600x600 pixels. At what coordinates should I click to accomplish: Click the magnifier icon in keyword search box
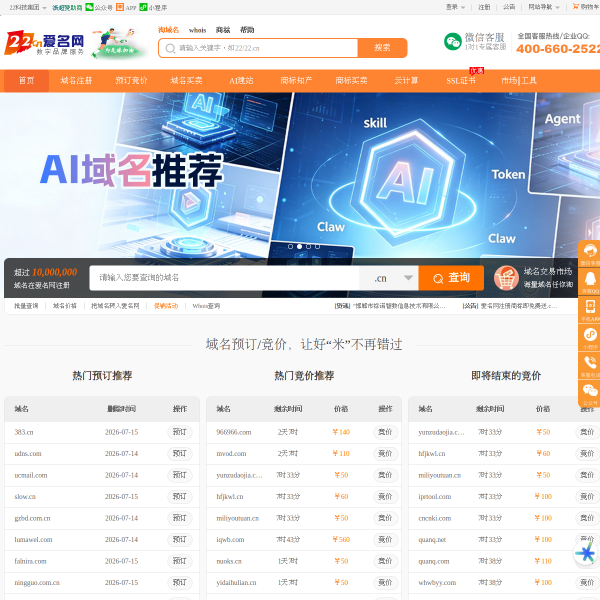click(x=170, y=48)
